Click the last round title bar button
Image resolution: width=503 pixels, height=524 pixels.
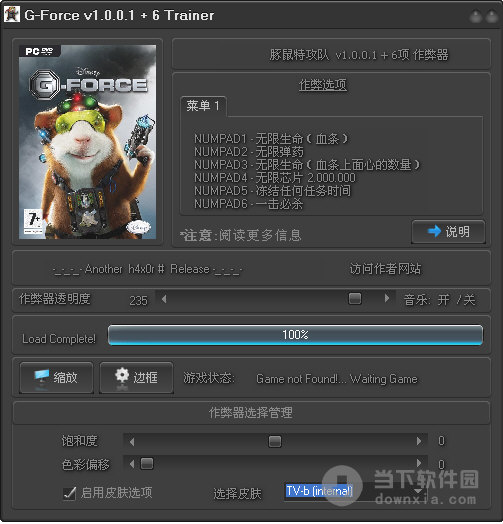coord(491,16)
